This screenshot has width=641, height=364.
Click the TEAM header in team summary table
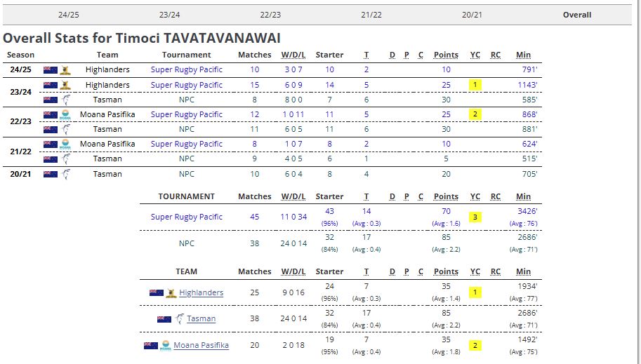(187, 271)
